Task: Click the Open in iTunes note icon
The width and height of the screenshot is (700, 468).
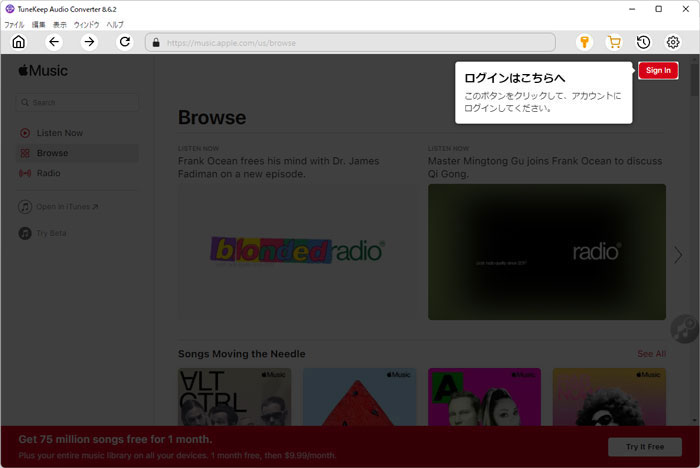Action: point(25,207)
